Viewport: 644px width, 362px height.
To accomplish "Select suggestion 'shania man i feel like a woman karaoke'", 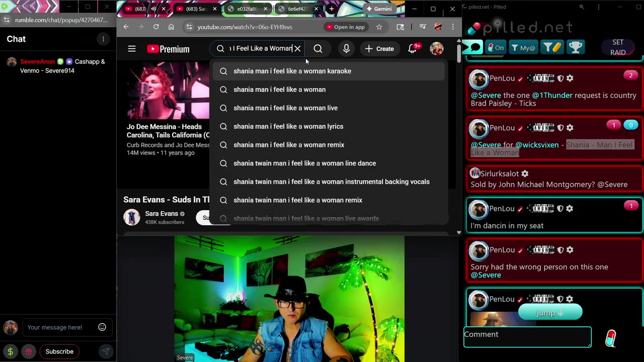I will 329,71.
